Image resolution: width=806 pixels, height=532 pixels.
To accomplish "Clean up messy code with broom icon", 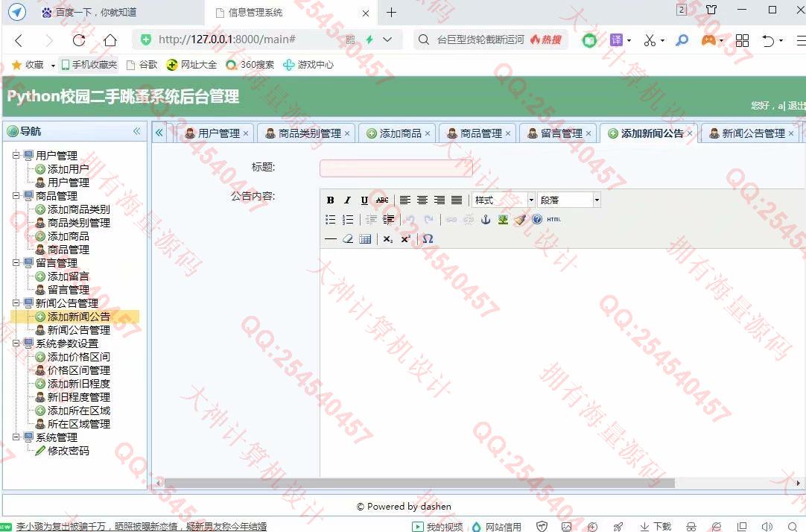I will 520,220.
